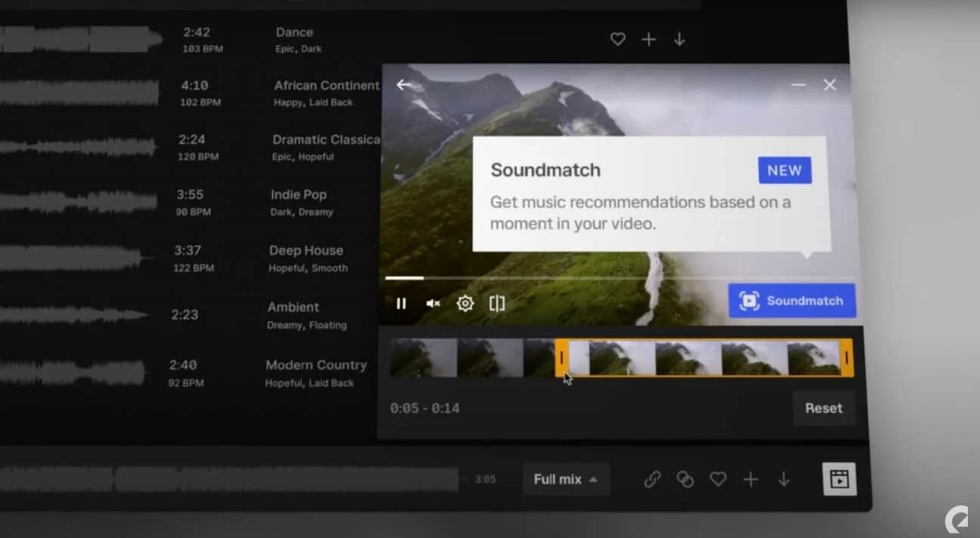Click the "3:05" time in the player bar

click(x=485, y=479)
